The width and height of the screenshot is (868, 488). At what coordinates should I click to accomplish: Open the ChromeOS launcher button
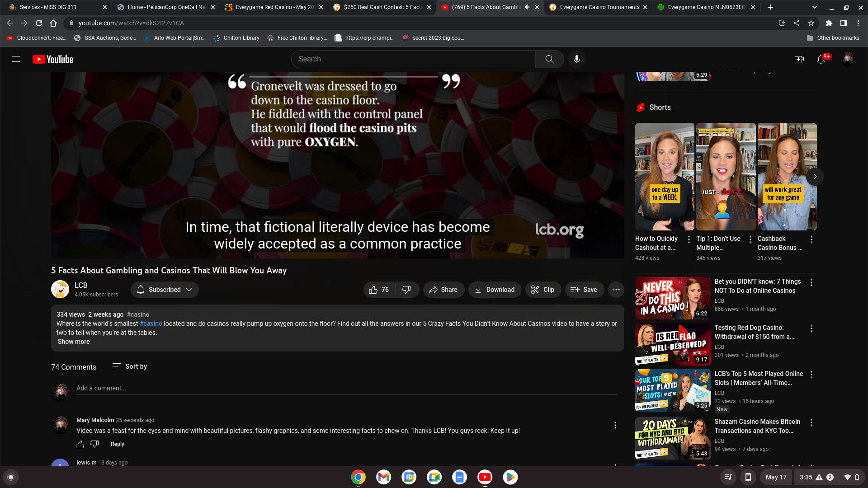point(11,477)
